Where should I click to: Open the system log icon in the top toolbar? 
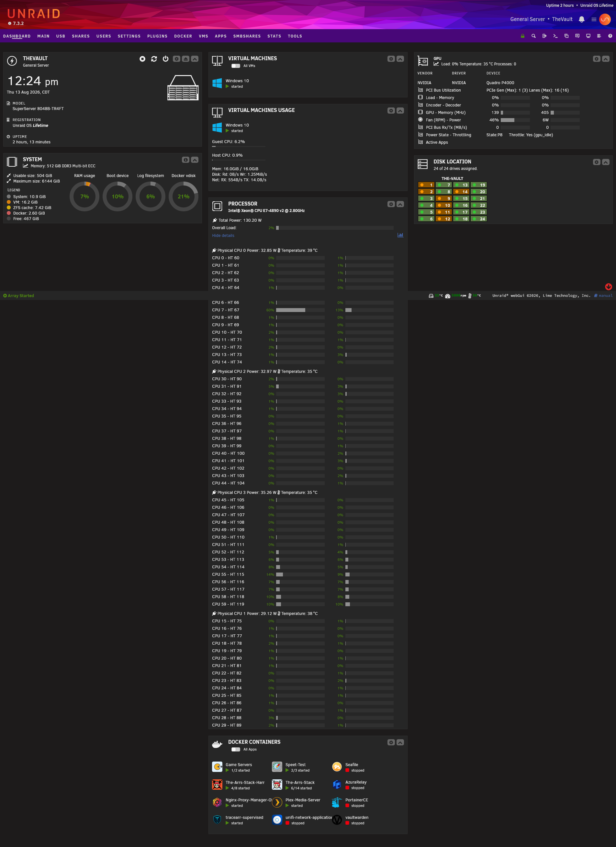[599, 36]
